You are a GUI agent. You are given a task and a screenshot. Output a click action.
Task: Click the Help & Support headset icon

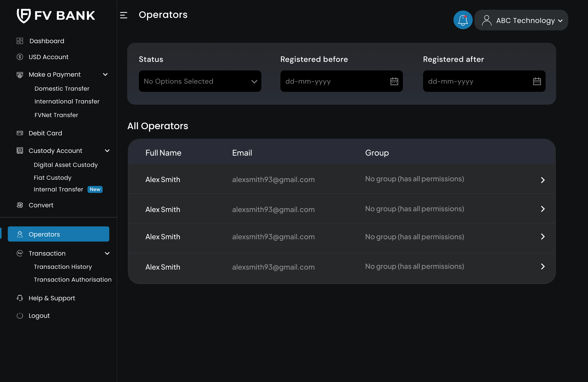[20, 298]
